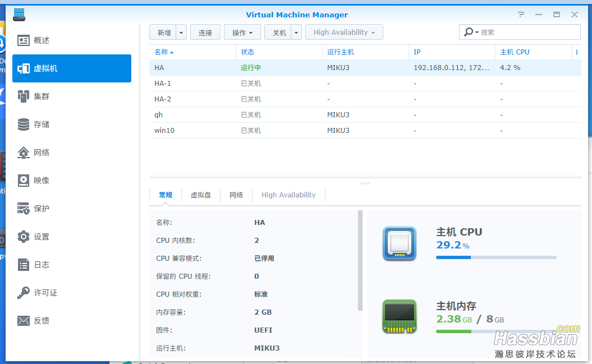Open the 操作 action dropdown menu
This screenshot has width=592, height=364.
[x=242, y=33]
